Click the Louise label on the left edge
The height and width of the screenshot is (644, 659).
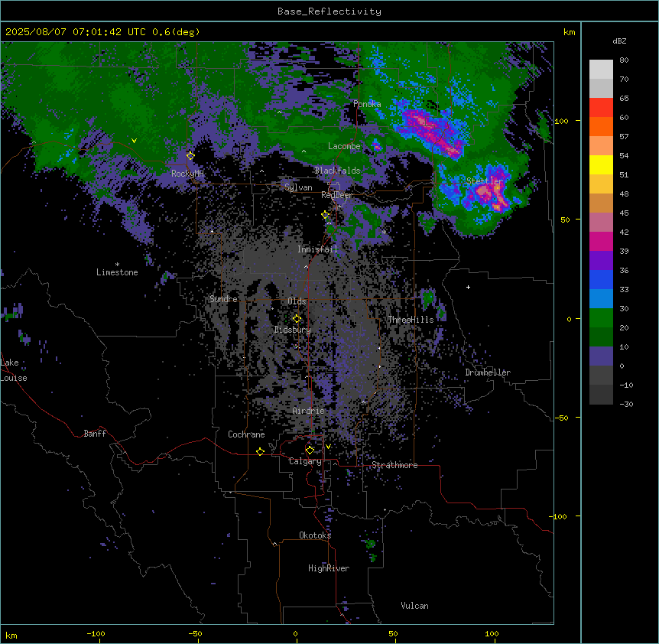pyautogui.click(x=14, y=379)
